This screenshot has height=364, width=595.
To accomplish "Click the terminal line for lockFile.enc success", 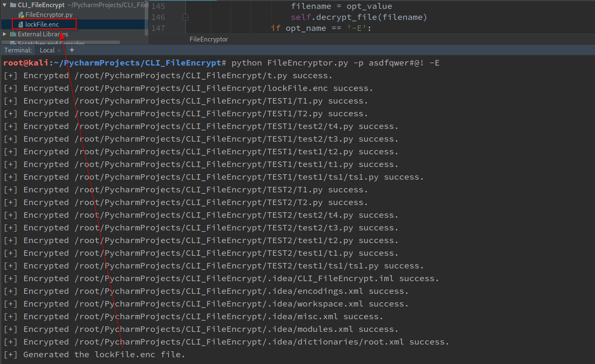I will point(188,88).
